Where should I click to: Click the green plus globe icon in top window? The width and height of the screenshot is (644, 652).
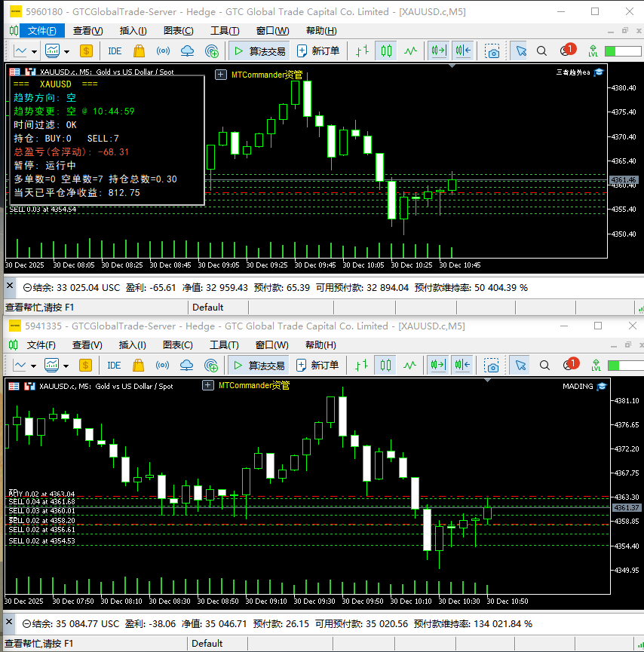[212, 51]
